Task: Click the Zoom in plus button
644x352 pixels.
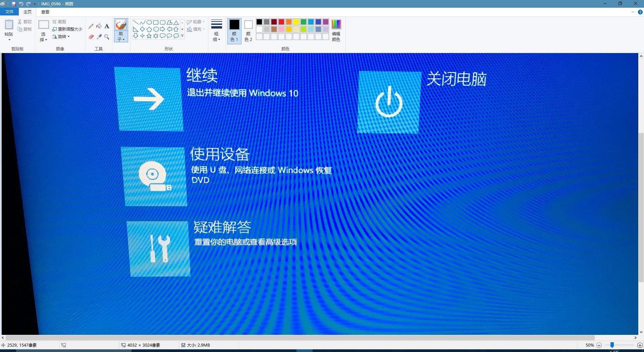Action: click(640, 345)
